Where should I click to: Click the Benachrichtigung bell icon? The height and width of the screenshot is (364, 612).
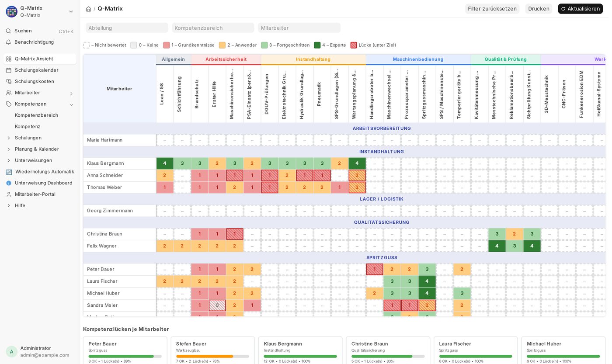click(8, 42)
